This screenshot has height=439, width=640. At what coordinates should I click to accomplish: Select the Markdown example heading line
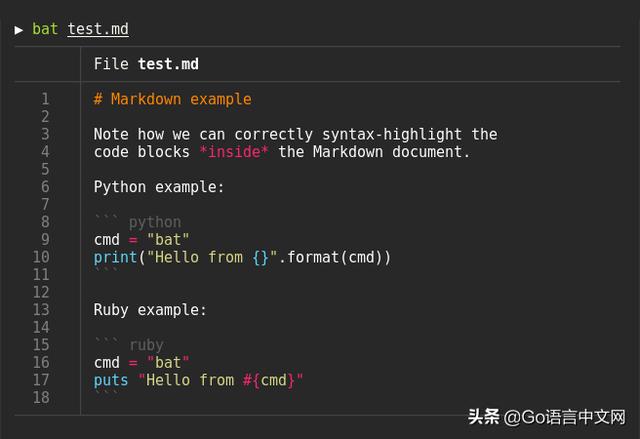click(x=173, y=99)
